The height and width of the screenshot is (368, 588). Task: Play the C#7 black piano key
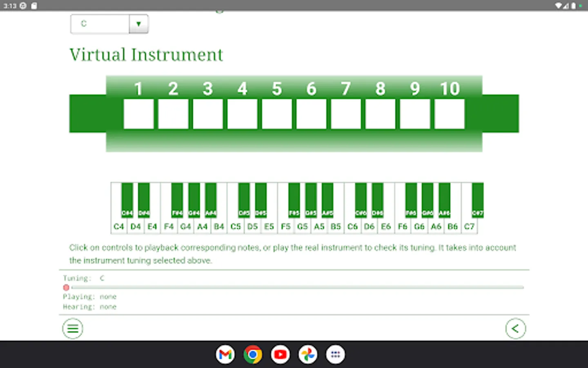click(478, 200)
